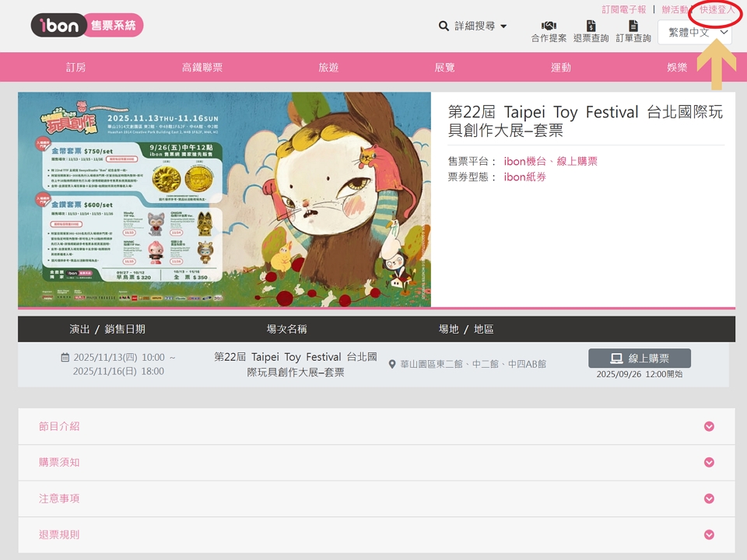Screen dimensions: 747x560
Task: Click the Taipei Toy Festival banner image
Action: pyautogui.click(x=224, y=200)
